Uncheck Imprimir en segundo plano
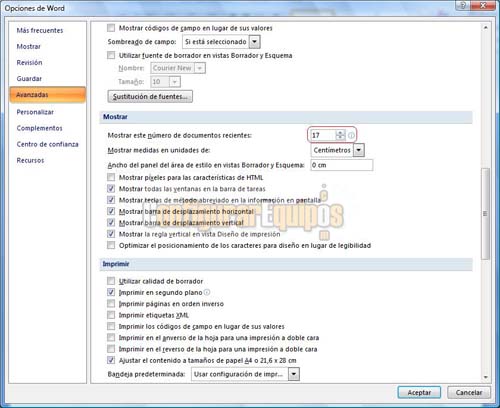The image size is (500, 408). pos(111,292)
